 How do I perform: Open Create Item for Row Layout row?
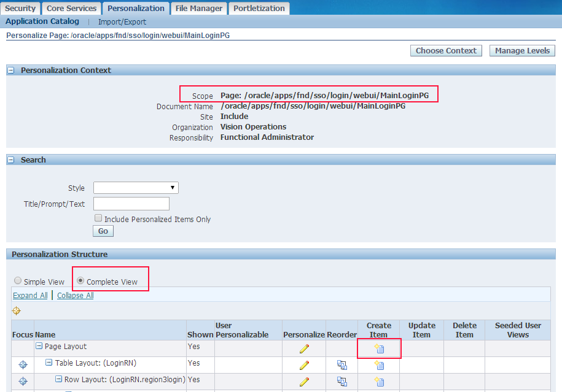379,382
